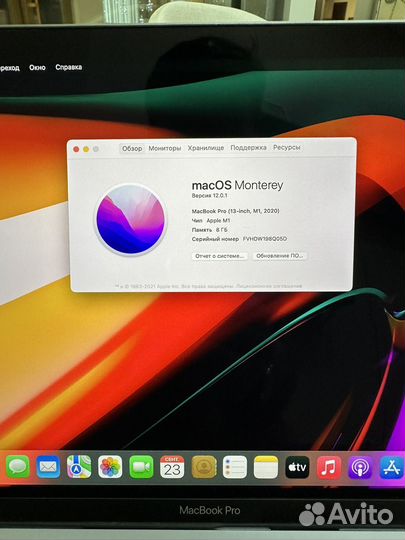Launch the App Store icon

pyautogui.click(x=392, y=467)
